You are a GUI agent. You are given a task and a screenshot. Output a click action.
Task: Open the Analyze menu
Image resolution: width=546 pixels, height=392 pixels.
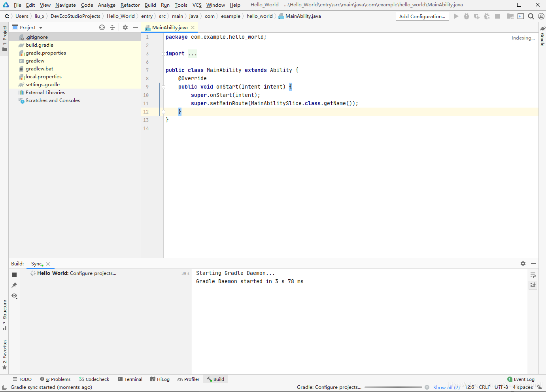click(x=107, y=5)
